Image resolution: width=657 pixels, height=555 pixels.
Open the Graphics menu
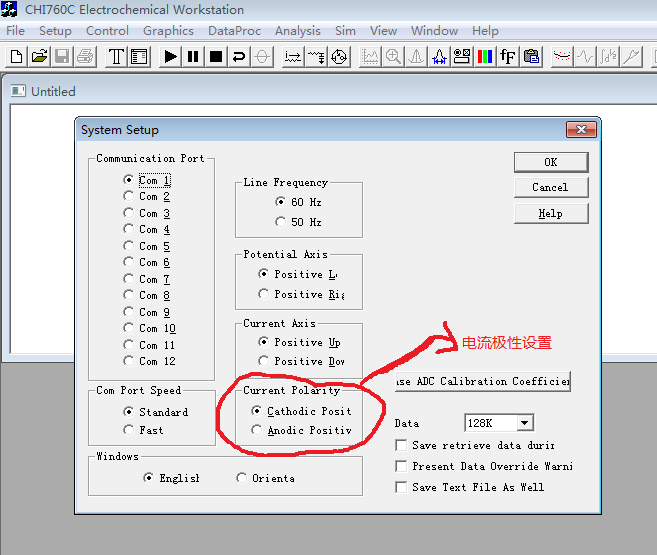point(168,31)
